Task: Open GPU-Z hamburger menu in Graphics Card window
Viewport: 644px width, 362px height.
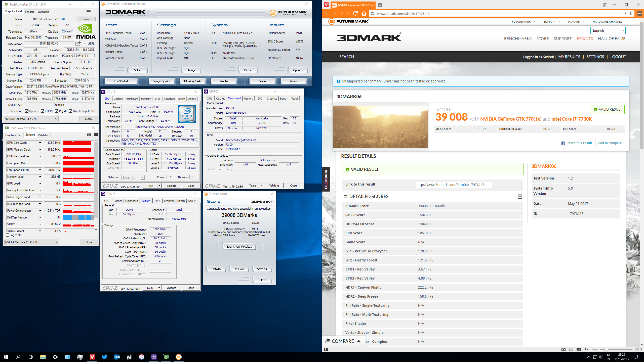Action: pos(96,11)
